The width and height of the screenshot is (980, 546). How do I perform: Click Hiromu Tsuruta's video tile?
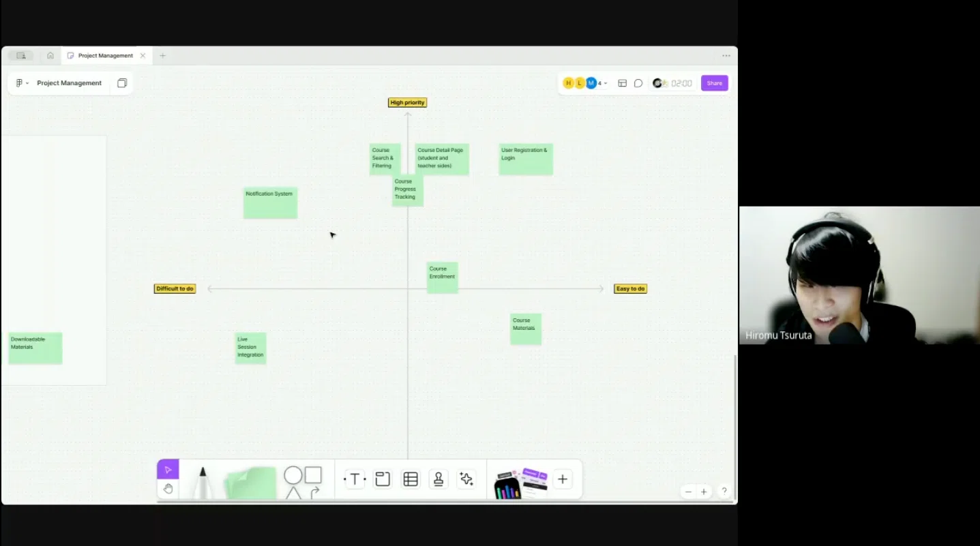point(859,275)
